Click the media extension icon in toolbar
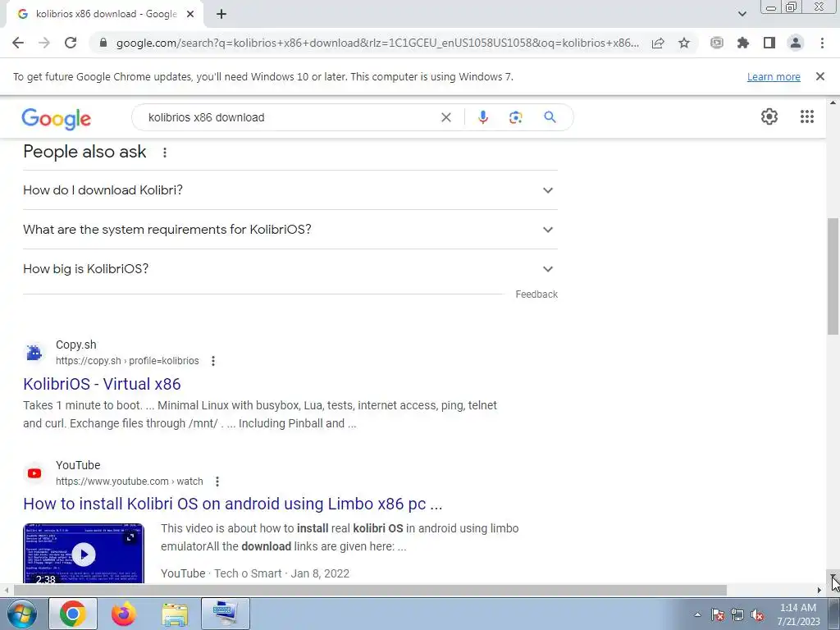The width and height of the screenshot is (840, 630). click(x=717, y=43)
